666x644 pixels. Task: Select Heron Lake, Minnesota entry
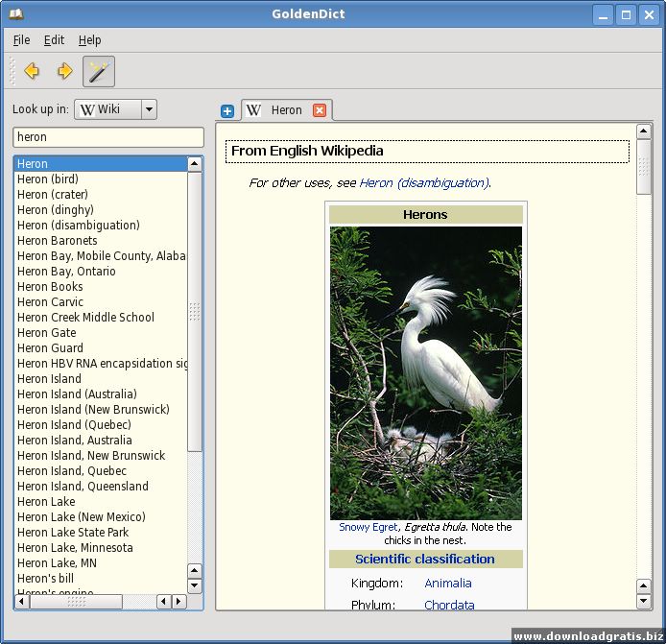tap(101, 548)
